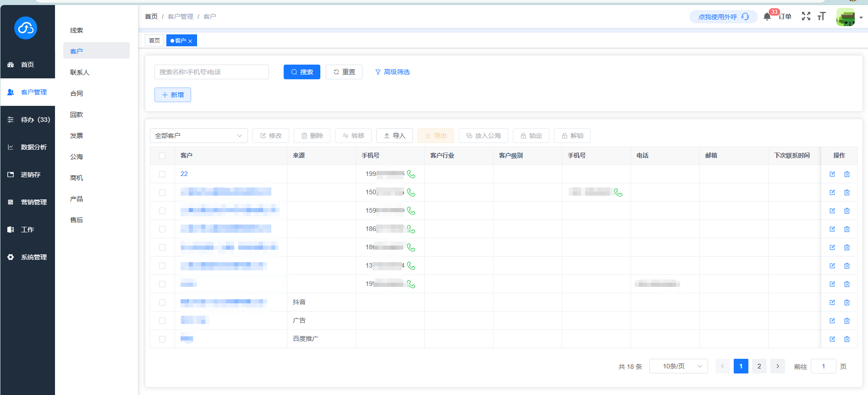Check the checkbox for customer 22
The height and width of the screenshot is (395, 868).
[x=162, y=174]
